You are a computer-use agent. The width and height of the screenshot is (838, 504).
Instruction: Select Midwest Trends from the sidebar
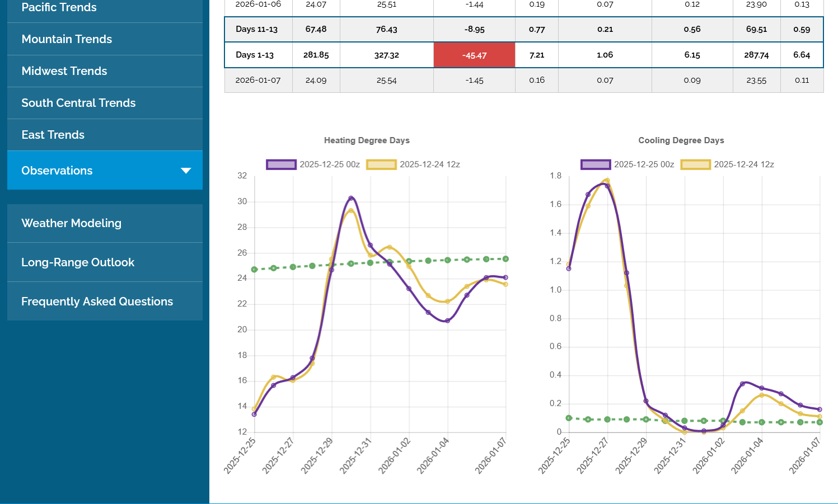(64, 71)
